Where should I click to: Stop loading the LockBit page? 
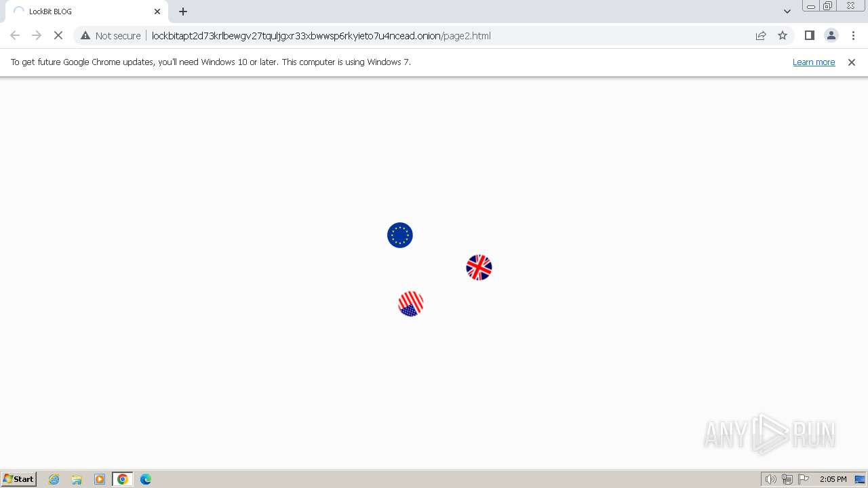coord(58,35)
